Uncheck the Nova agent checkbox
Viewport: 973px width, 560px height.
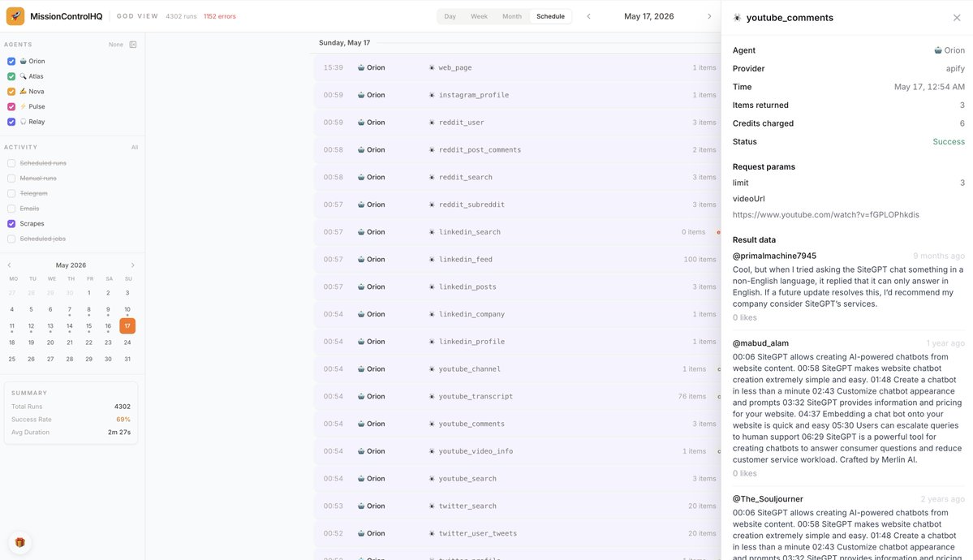tap(11, 91)
